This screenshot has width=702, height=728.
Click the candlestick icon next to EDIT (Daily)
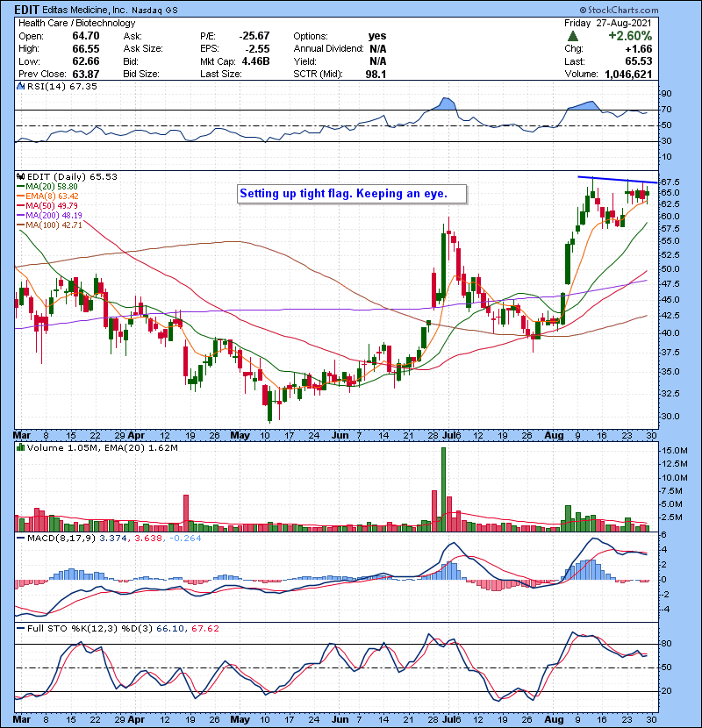click(20, 176)
